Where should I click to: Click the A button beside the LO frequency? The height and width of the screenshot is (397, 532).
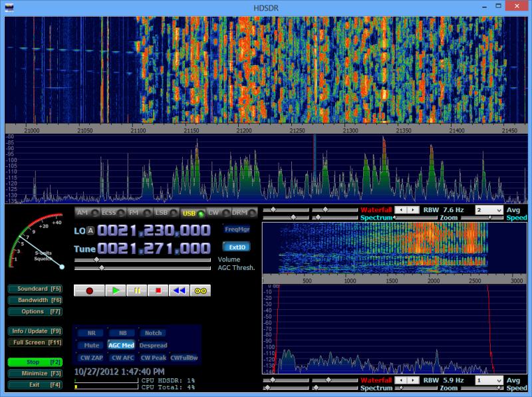[89, 229]
